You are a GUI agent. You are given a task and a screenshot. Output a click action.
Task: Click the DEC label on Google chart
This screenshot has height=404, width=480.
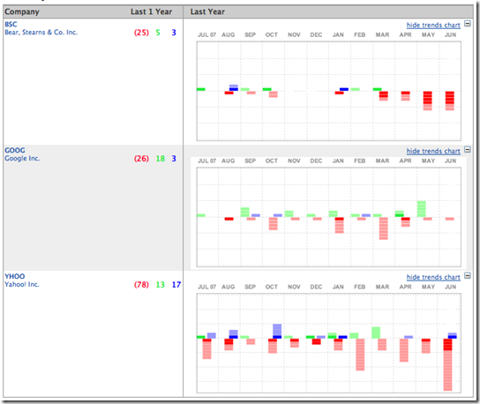point(316,161)
